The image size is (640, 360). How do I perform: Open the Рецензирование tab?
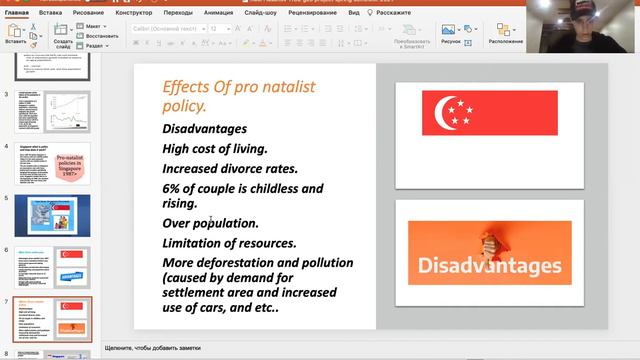312,13
